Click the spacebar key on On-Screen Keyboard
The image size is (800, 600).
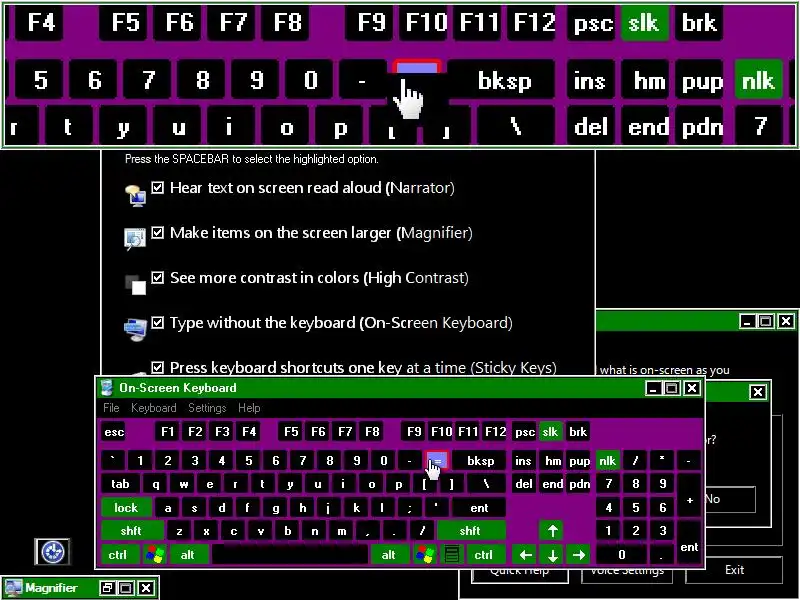pos(290,554)
